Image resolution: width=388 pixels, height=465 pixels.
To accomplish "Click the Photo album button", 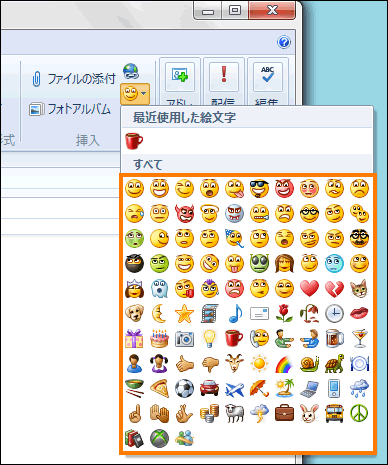I will (x=70, y=109).
